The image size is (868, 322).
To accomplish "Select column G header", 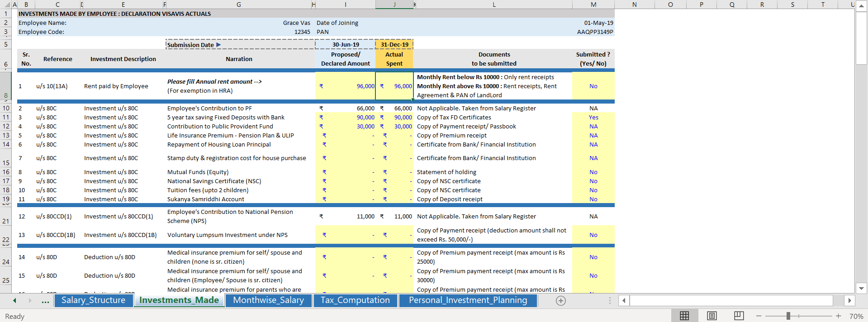I will [x=239, y=5].
